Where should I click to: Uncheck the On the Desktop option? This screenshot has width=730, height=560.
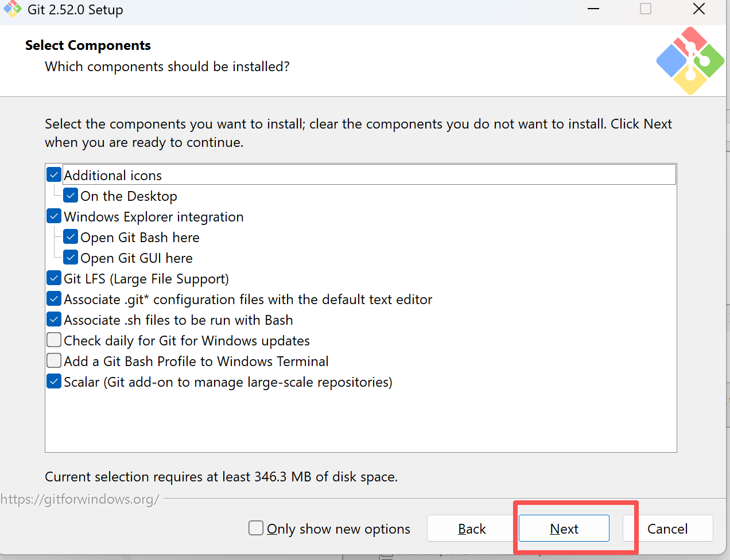(71, 196)
